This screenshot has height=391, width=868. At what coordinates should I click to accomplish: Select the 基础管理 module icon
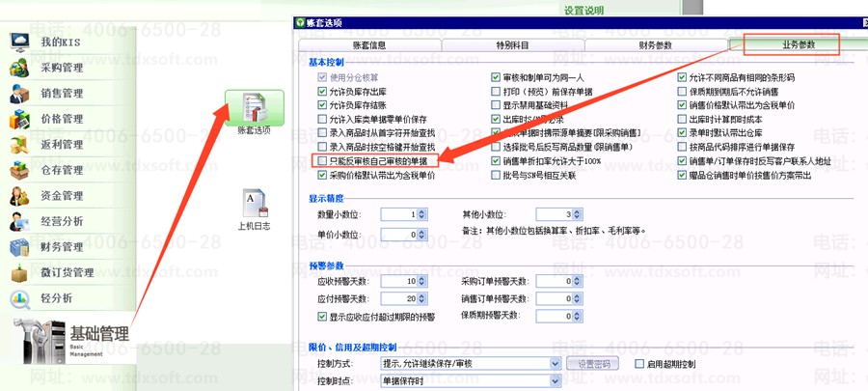coord(41,339)
